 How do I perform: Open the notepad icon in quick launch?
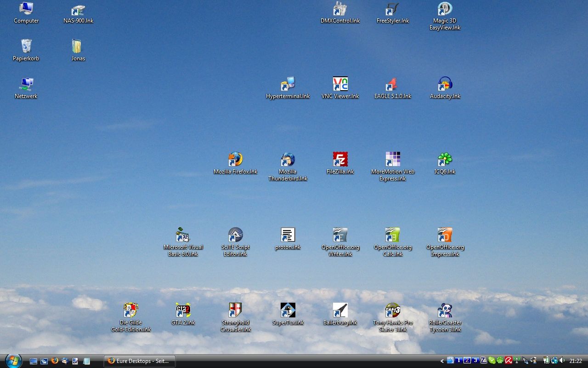[86, 361]
